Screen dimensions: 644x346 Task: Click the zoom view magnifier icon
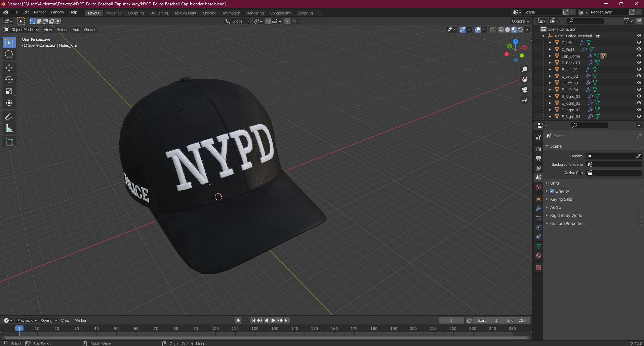tap(524, 69)
